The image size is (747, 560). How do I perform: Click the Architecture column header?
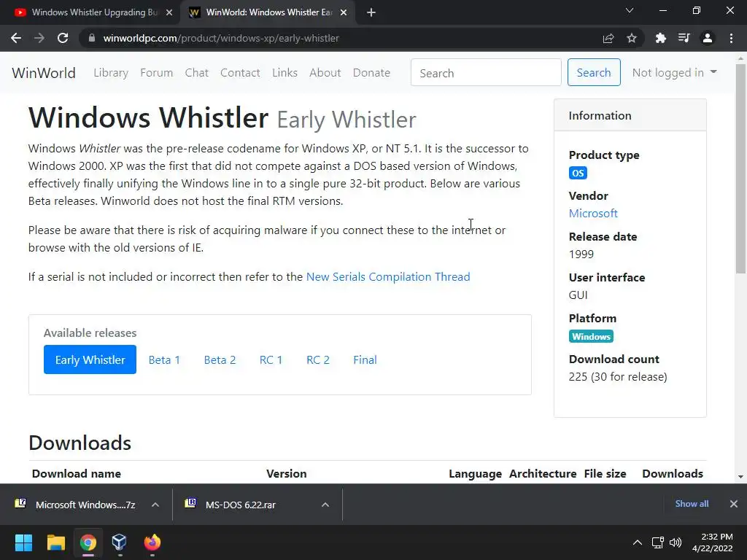[x=543, y=473]
